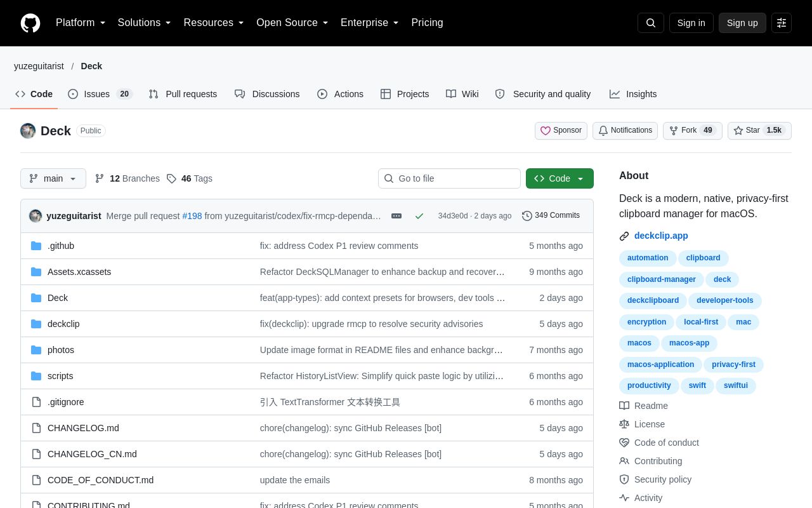This screenshot has width=812, height=508.
Task: Open the green Code dropdown
Action: click(x=560, y=178)
